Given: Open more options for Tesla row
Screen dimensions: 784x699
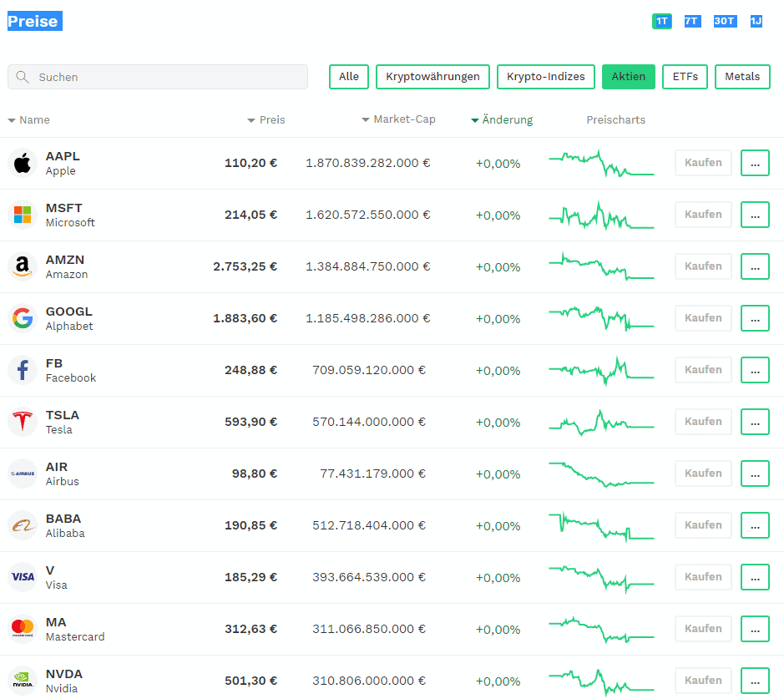Looking at the screenshot, I should click(755, 422).
